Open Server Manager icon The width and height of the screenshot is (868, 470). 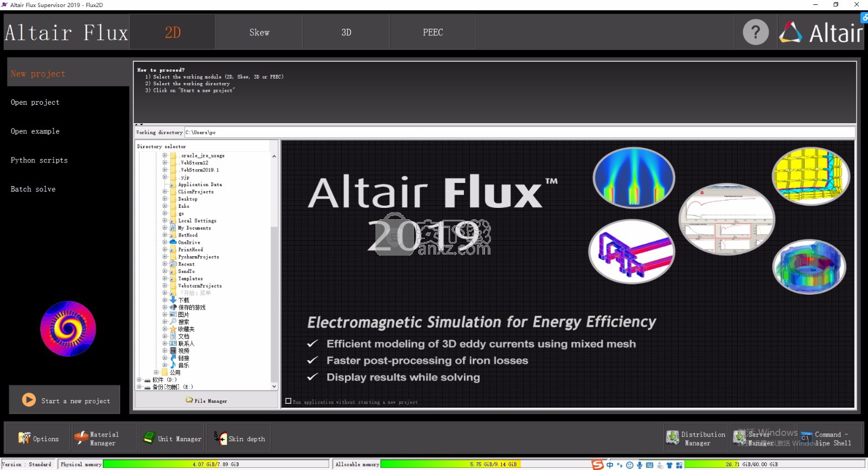point(740,437)
